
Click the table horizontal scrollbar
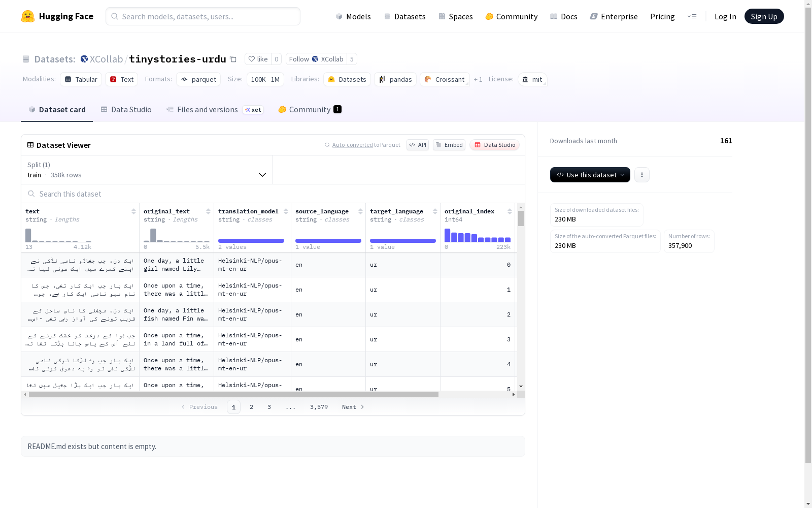pyautogui.click(x=233, y=394)
